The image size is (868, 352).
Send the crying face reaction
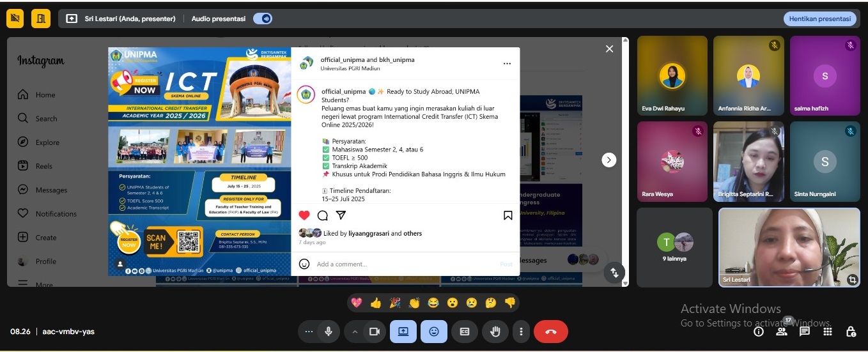click(x=471, y=303)
